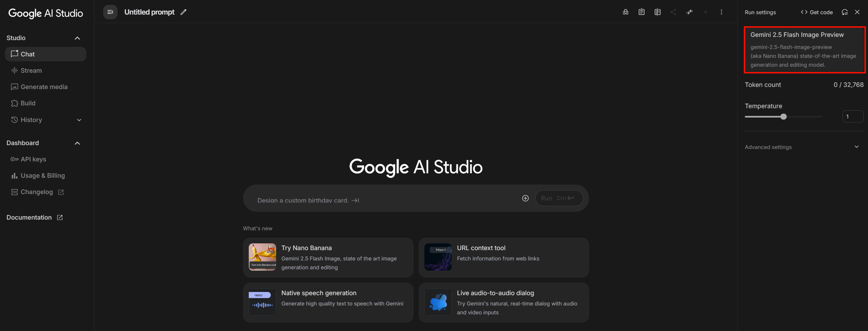Select Stream in the sidebar

pos(31,71)
